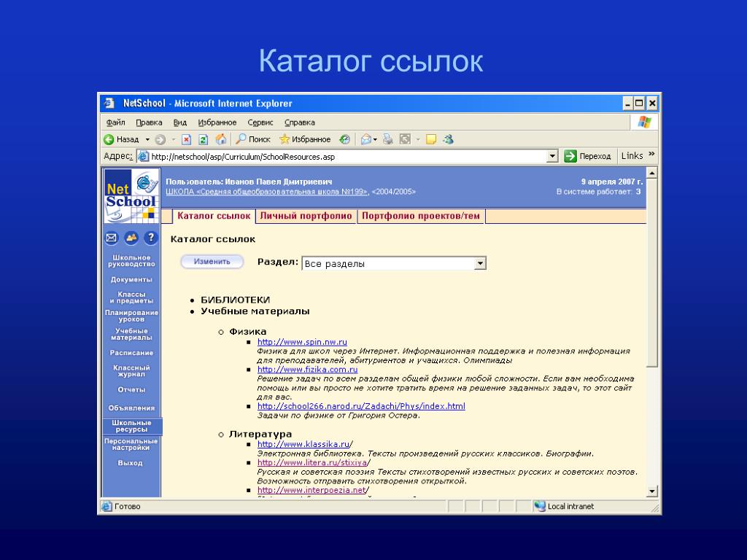
Task: Click the vertical scrollbar thumb
Action: pos(651,273)
